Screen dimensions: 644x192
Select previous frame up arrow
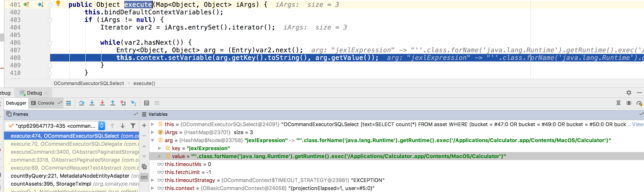click(x=112, y=126)
